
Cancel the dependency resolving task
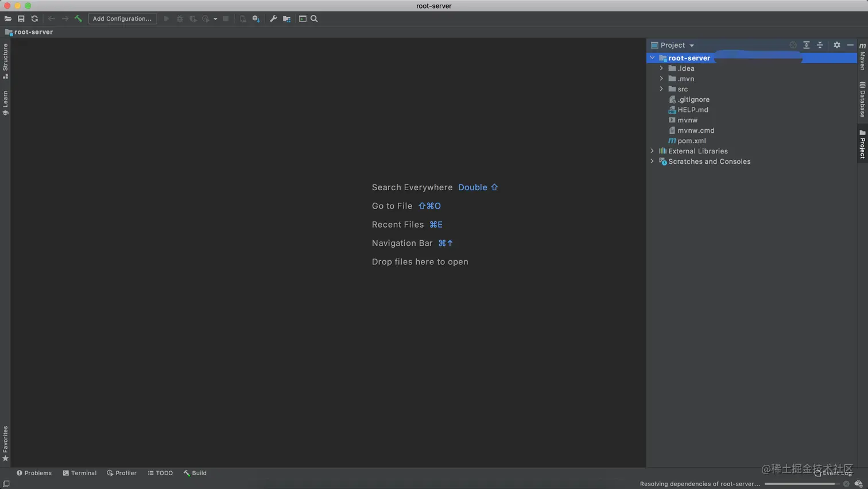click(846, 484)
